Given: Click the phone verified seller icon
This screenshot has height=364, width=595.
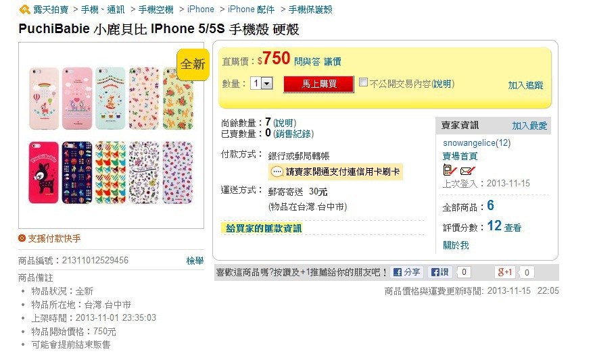Looking at the screenshot, I should 448,170.
